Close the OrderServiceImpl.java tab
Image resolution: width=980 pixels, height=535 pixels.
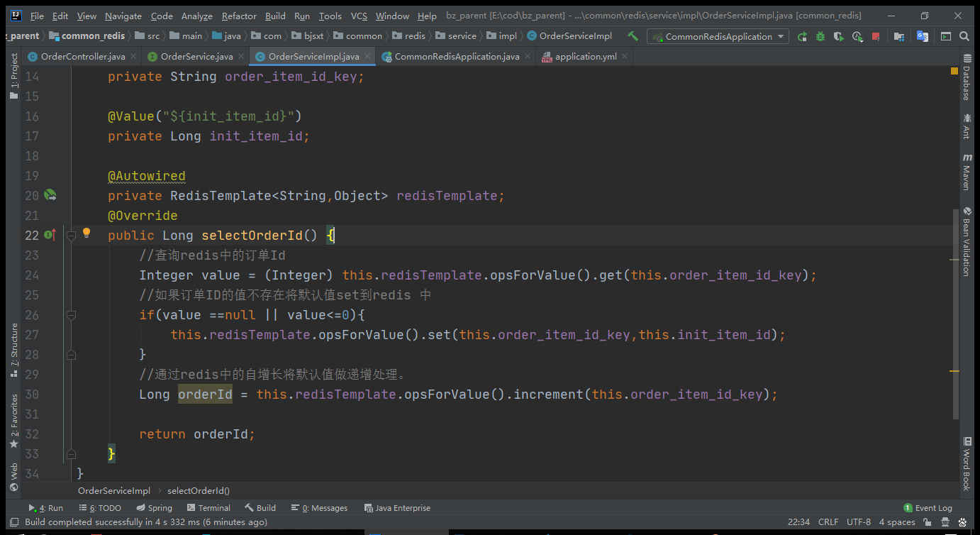[x=367, y=57]
